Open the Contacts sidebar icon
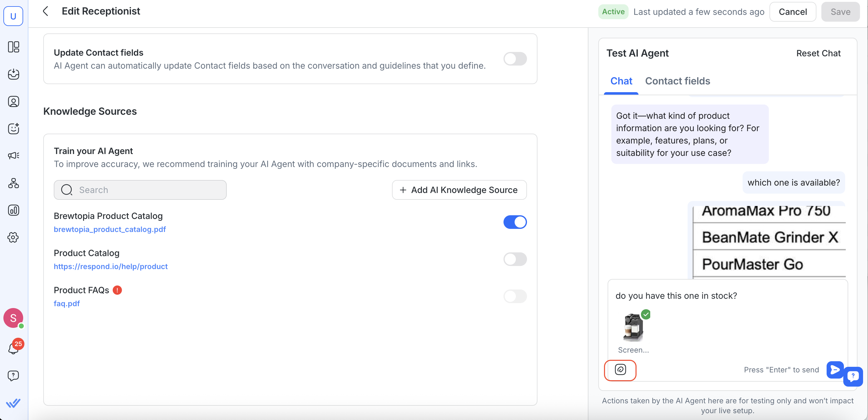Viewport: 868px width, 420px height. pos(14,101)
